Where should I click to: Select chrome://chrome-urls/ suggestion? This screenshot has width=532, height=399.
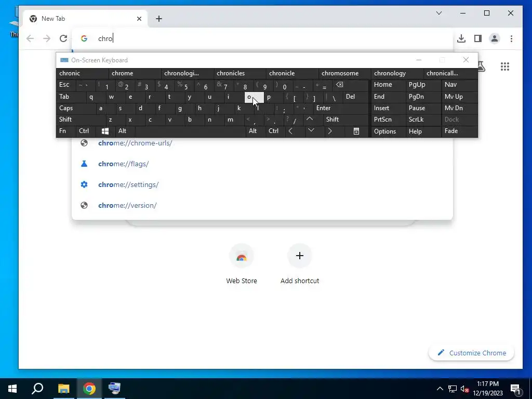262,143
